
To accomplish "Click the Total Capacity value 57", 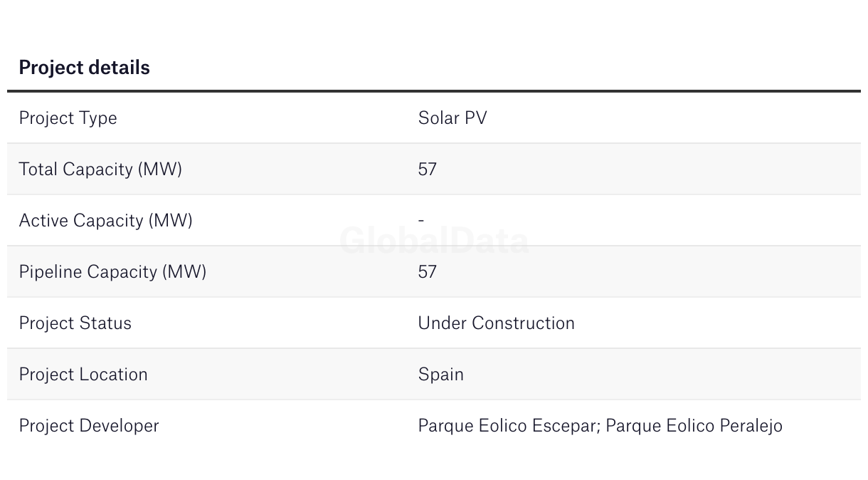I will pos(428,169).
